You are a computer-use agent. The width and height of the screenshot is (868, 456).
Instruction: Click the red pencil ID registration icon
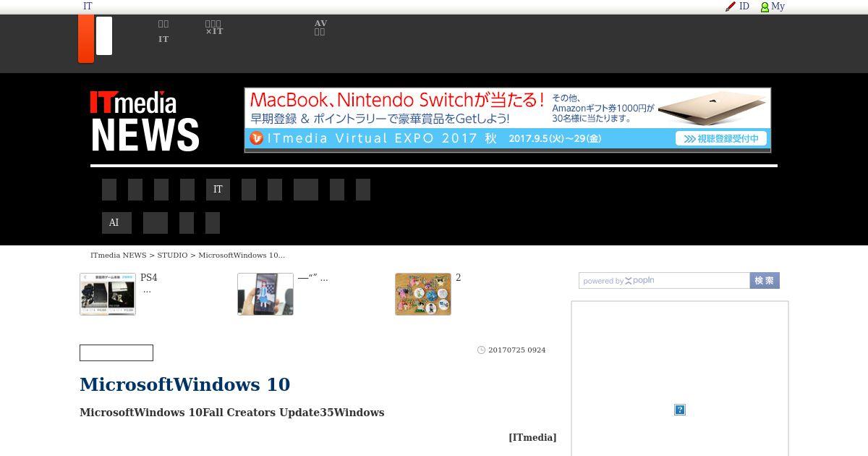731,7
